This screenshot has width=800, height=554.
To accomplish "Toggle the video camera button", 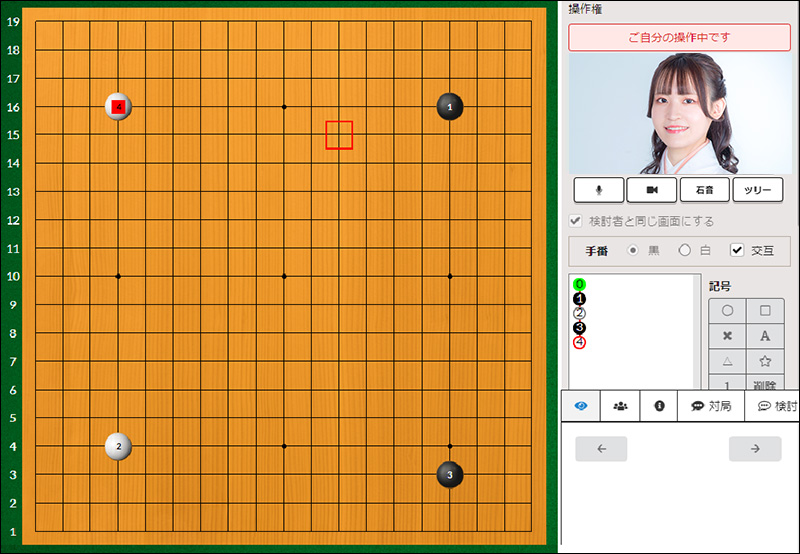I will 652,189.
